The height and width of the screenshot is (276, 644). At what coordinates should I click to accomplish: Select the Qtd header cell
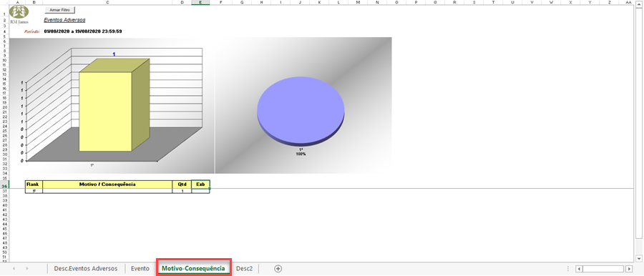(x=182, y=184)
